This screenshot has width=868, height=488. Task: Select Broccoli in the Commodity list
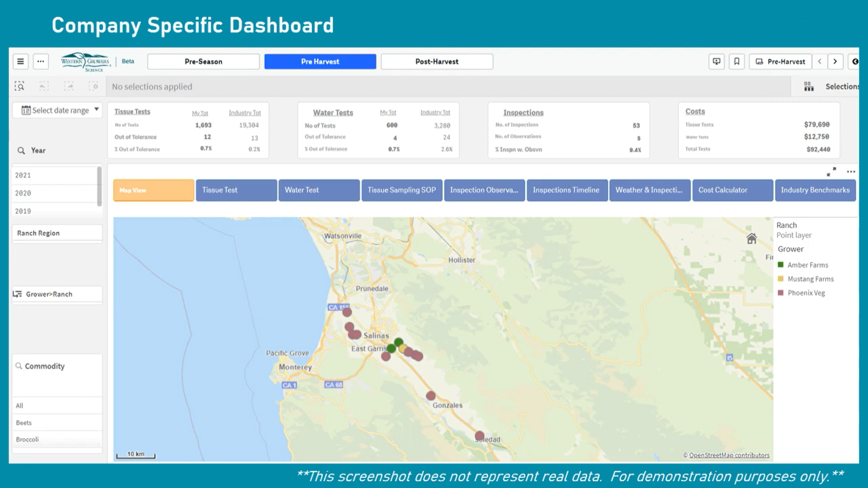[57, 440]
